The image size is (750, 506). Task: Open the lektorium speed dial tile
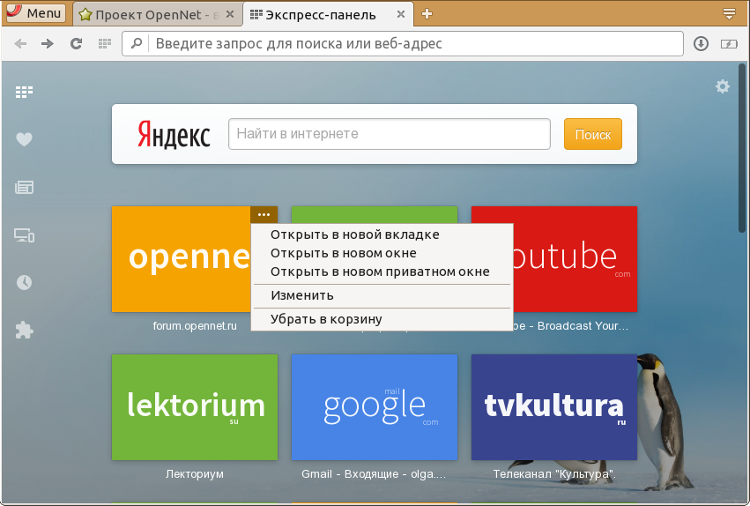[x=195, y=407]
